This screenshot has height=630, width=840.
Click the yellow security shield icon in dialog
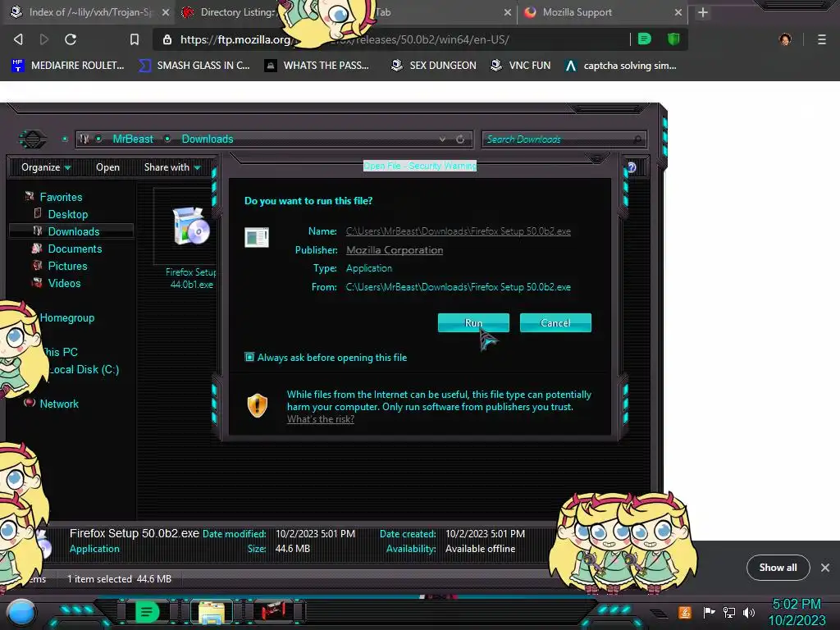coord(257,405)
